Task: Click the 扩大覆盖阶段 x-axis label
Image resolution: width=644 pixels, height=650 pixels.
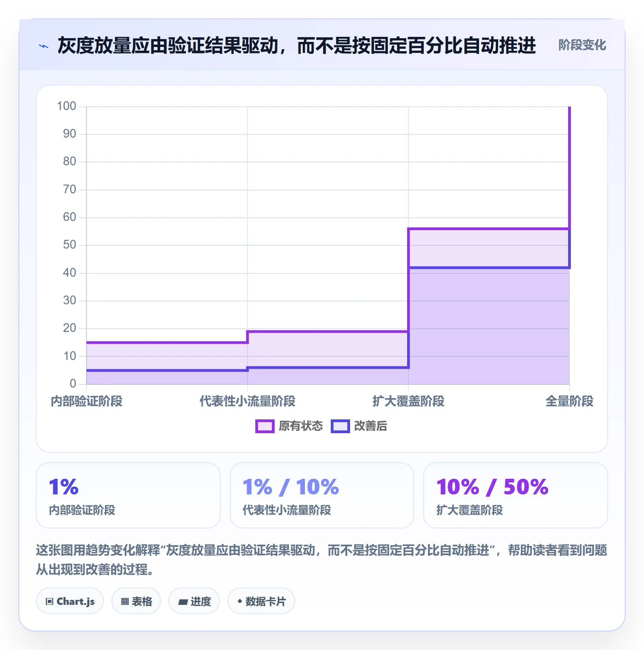Action: (408, 401)
